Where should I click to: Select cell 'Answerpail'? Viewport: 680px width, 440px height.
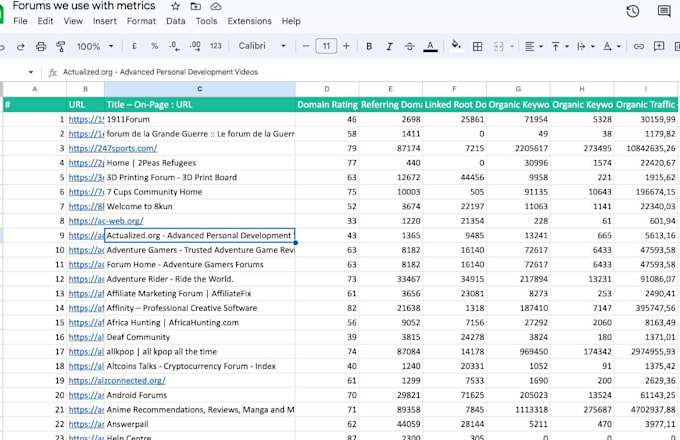[x=199, y=424]
